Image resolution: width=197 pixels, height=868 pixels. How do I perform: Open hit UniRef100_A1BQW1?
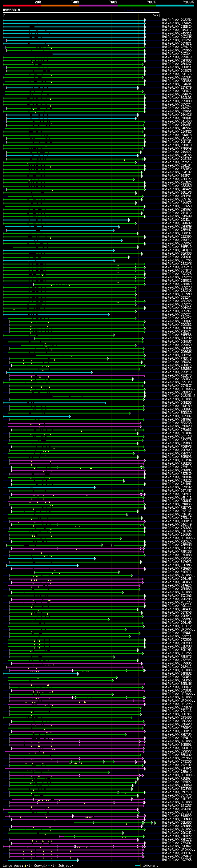click(177, 118)
